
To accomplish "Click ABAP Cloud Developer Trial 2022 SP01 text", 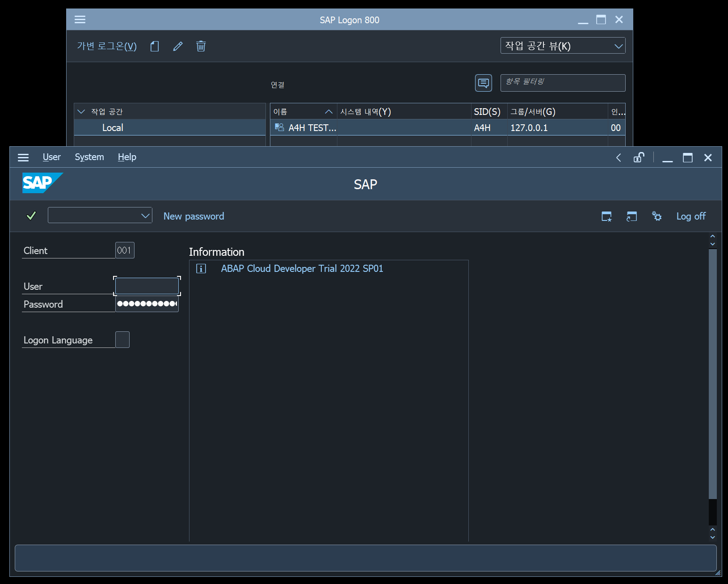I will 302,268.
